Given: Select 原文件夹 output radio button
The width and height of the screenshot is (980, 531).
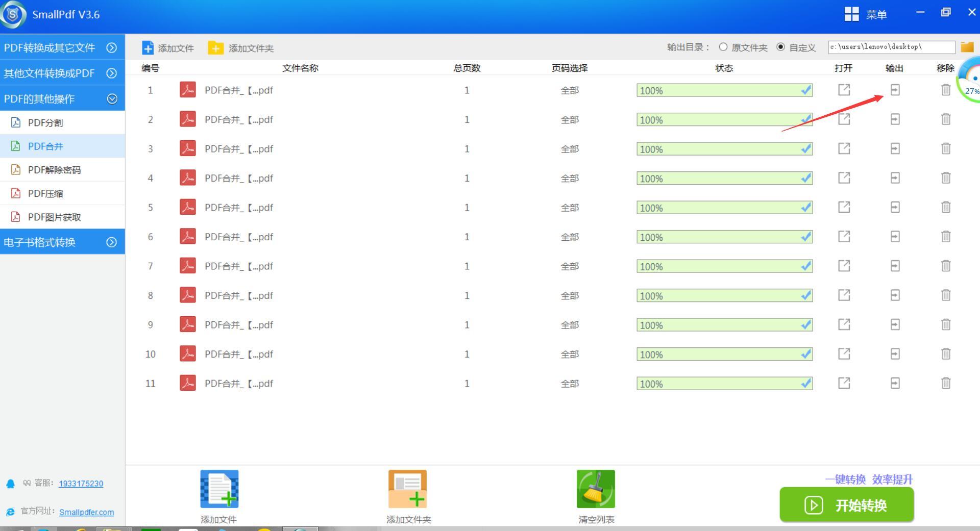Looking at the screenshot, I should click(x=723, y=47).
